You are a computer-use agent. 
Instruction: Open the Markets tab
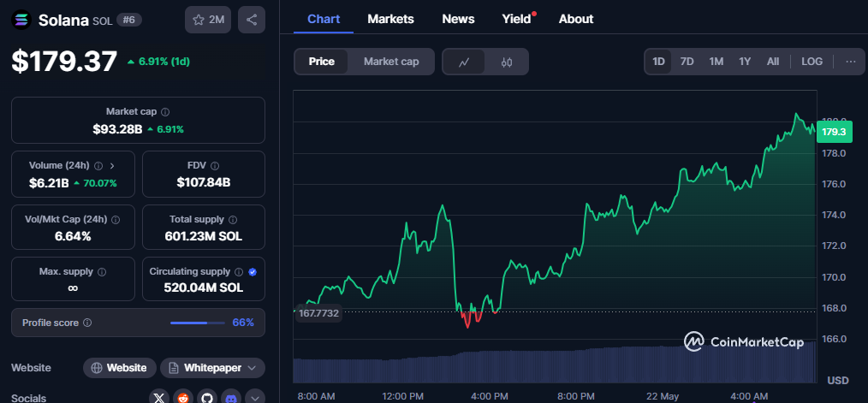coord(391,19)
